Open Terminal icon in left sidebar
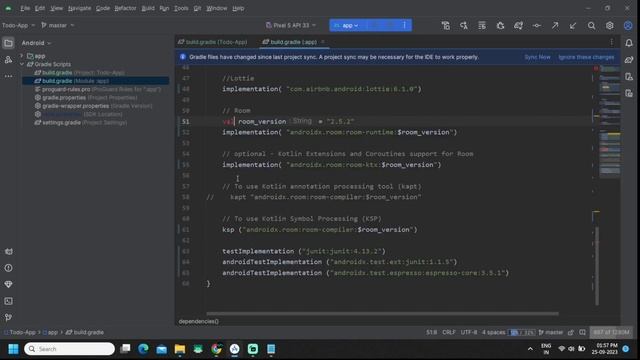Image resolution: width=640 pixels, height=360 pixels. (x=8, y=301)
